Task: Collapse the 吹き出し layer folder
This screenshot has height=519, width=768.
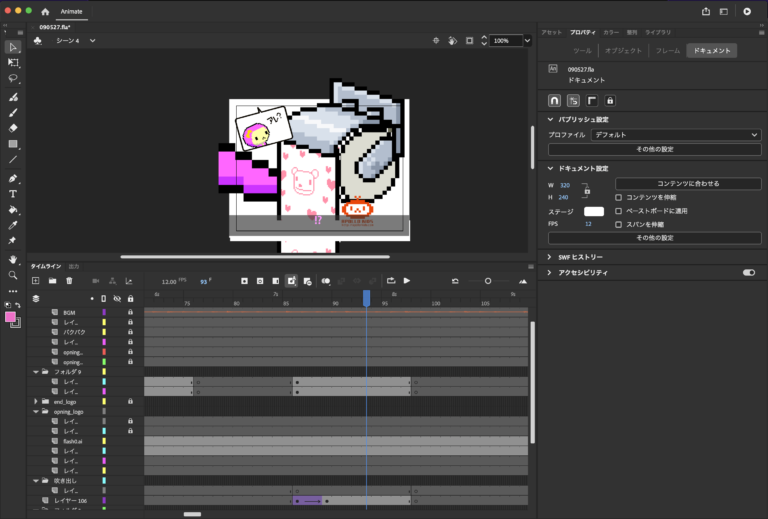Action: pyautogui.click(x=36, y=481)
